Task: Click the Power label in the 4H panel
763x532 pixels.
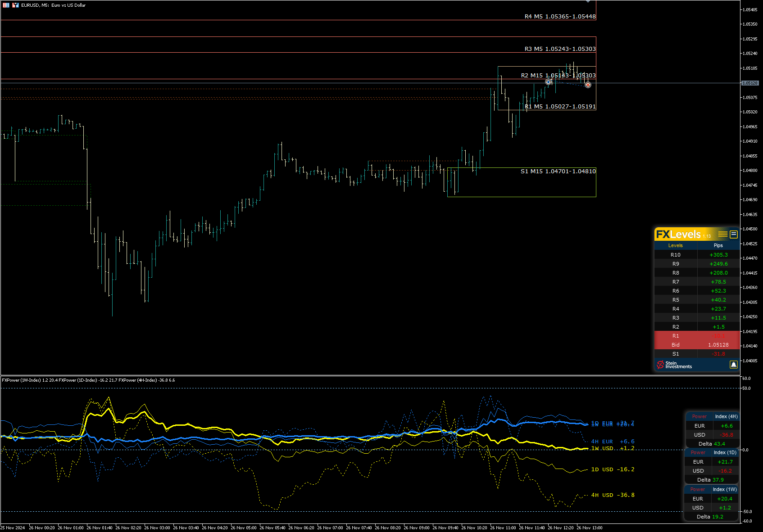Action: tap(699, 416)
